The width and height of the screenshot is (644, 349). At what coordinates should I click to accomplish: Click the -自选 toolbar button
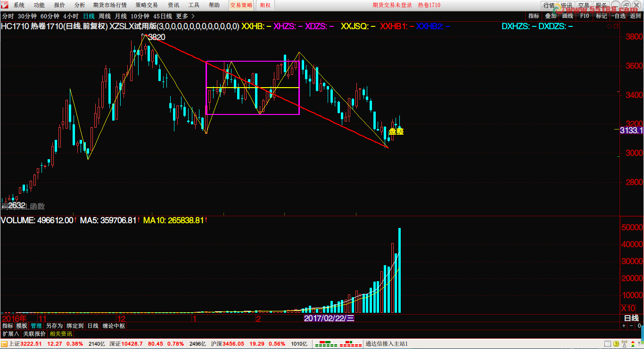click(619, 16)
